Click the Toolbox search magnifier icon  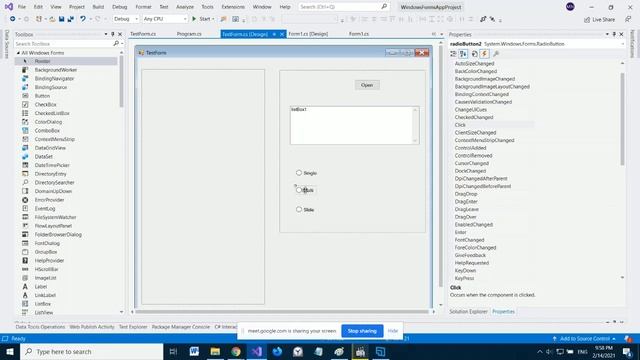click(x=116, y=43)
